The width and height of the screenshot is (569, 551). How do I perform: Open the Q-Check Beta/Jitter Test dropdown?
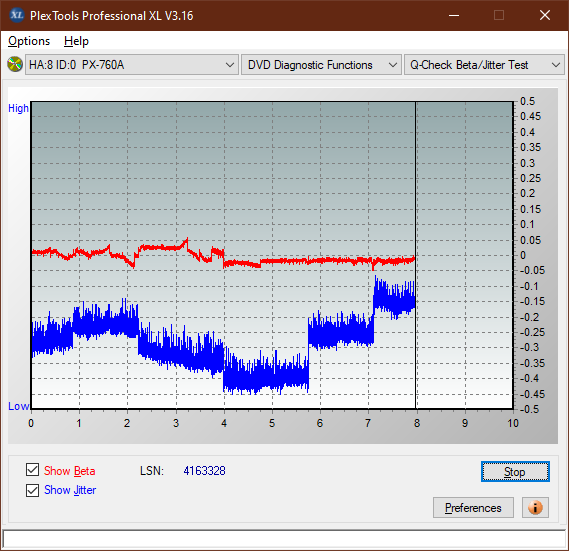click(484, 65)
